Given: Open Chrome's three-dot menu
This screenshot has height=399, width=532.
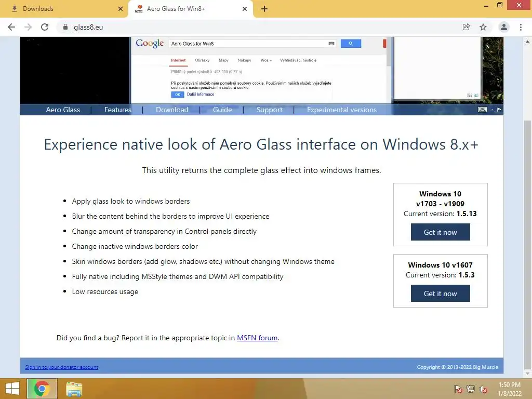Looking at the screenshot, I should click(x=521, y=27).
